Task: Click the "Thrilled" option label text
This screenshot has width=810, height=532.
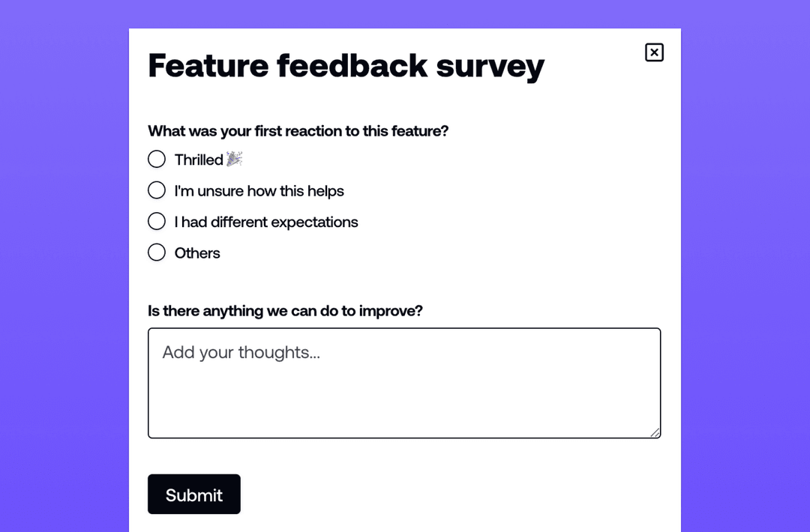Action: (x=199, y=160)
